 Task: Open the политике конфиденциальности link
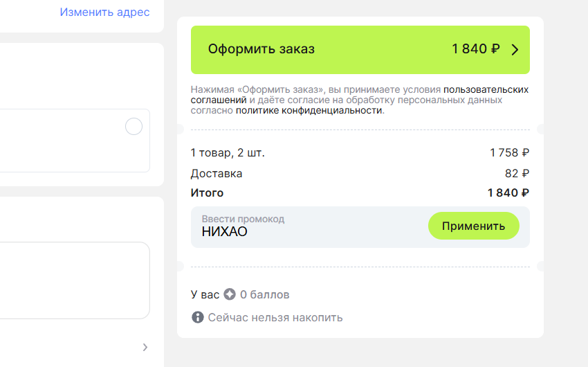coord(309,110)
